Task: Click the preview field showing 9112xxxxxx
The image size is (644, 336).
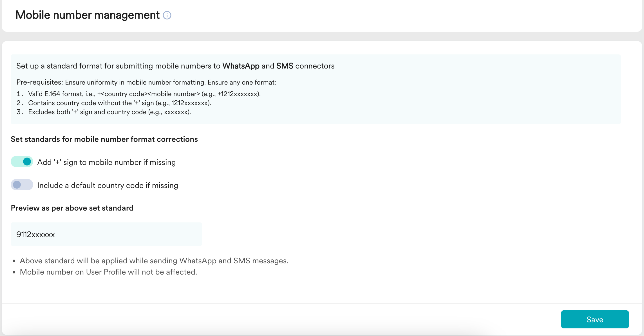Action: 106,234
